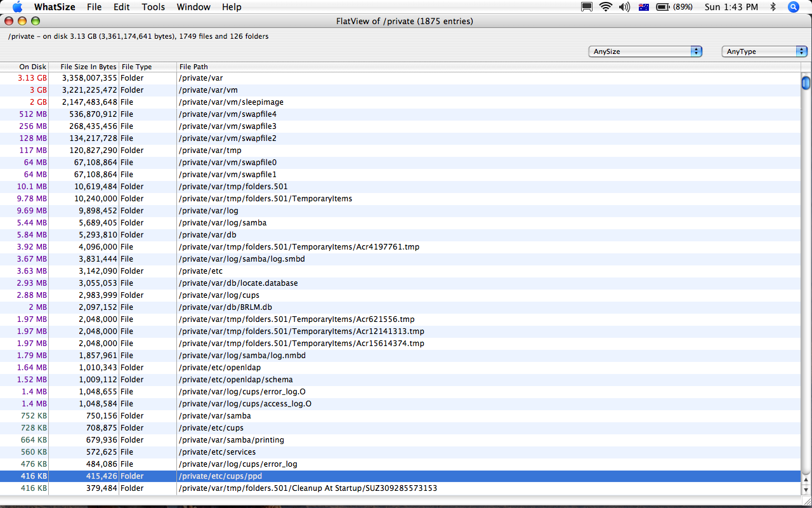Image resolution: width=812 pixels, height=508 pixels.
Task: Select the /private/etc/cups row
Action: tap(400, 428)
